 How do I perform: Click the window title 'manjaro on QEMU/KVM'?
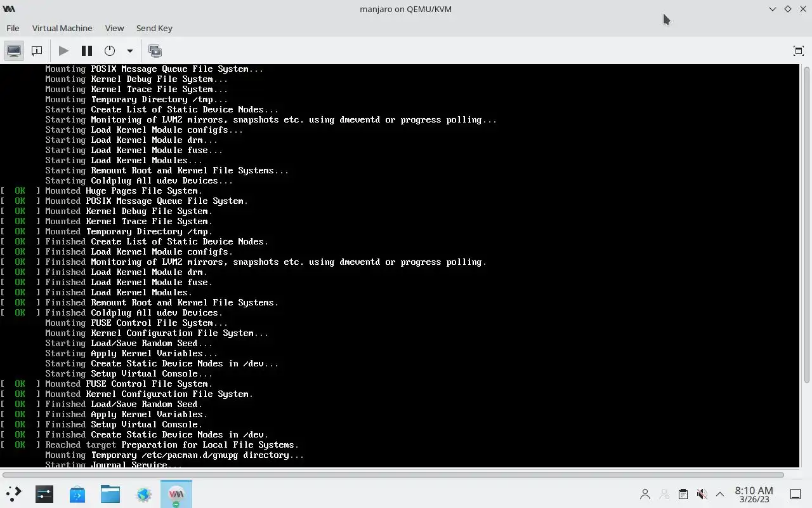pyautogui.click(x=406, y=9)
